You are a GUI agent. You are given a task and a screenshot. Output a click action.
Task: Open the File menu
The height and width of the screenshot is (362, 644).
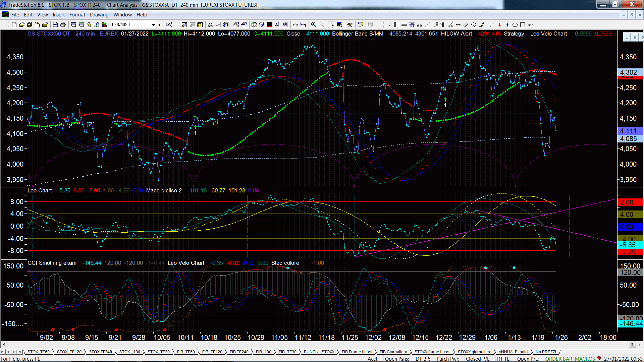(15, 15)
